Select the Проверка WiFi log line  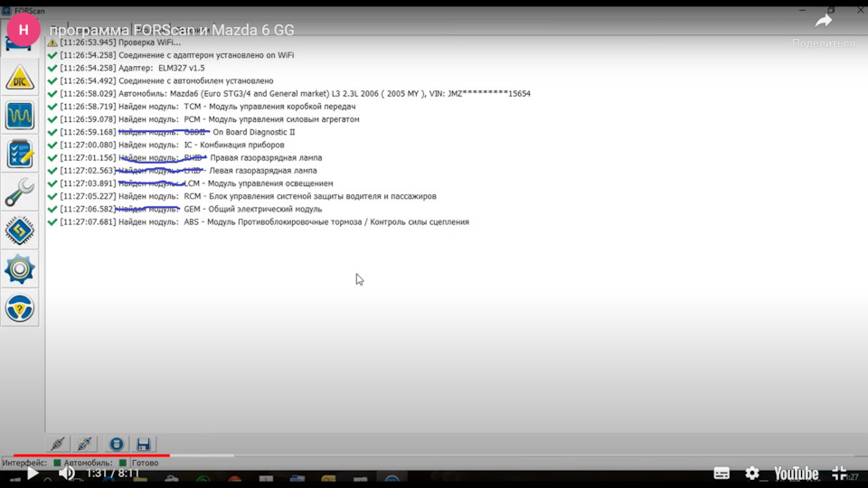114,42
